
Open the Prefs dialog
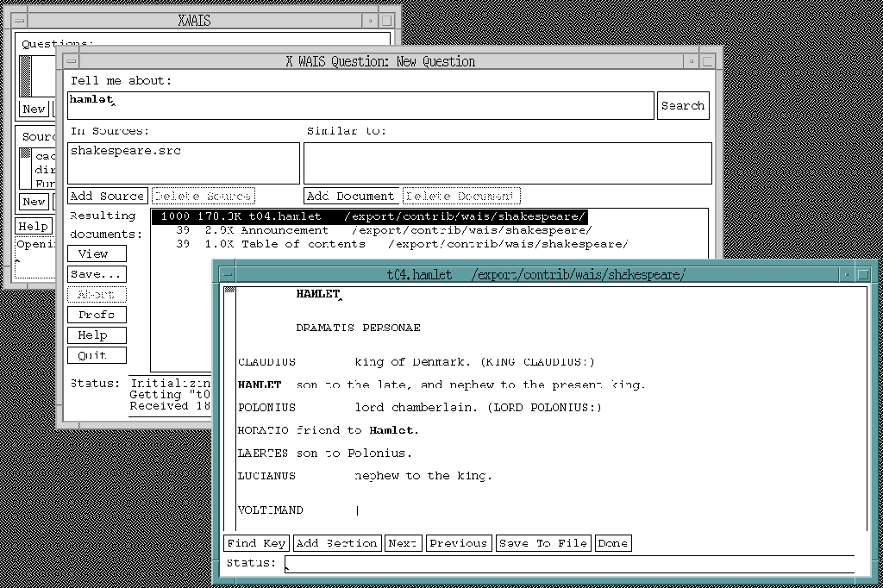click(x=97, y=315)
